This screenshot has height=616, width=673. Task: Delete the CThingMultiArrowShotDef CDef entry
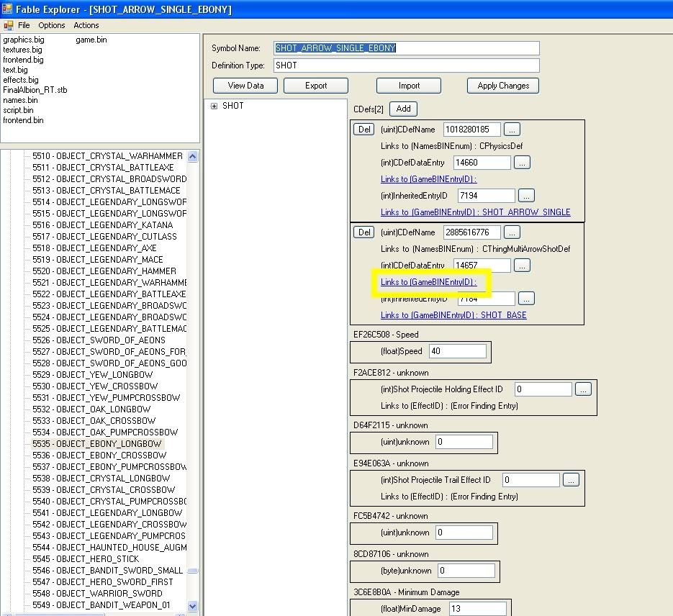(364, 232)
